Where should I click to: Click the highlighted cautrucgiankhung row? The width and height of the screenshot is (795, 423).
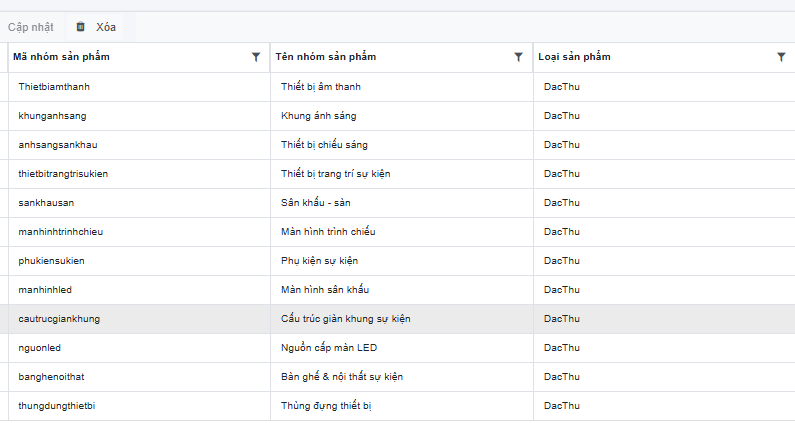59,319
